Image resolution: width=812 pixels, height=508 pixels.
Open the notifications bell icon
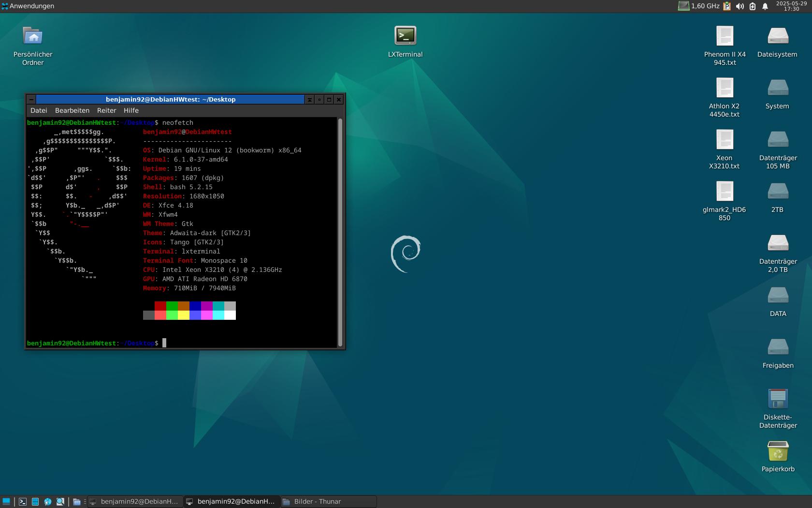pyautogui.click(x=765, y=6)
